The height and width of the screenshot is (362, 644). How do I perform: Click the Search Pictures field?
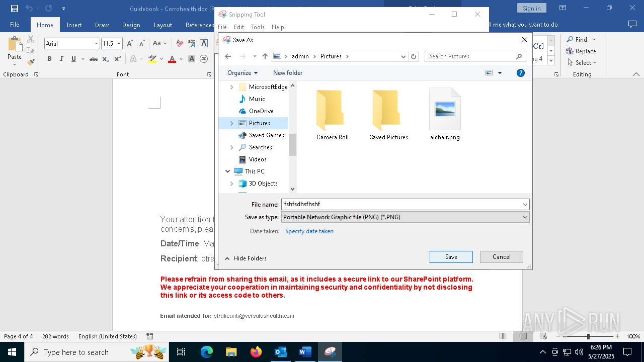475,56
